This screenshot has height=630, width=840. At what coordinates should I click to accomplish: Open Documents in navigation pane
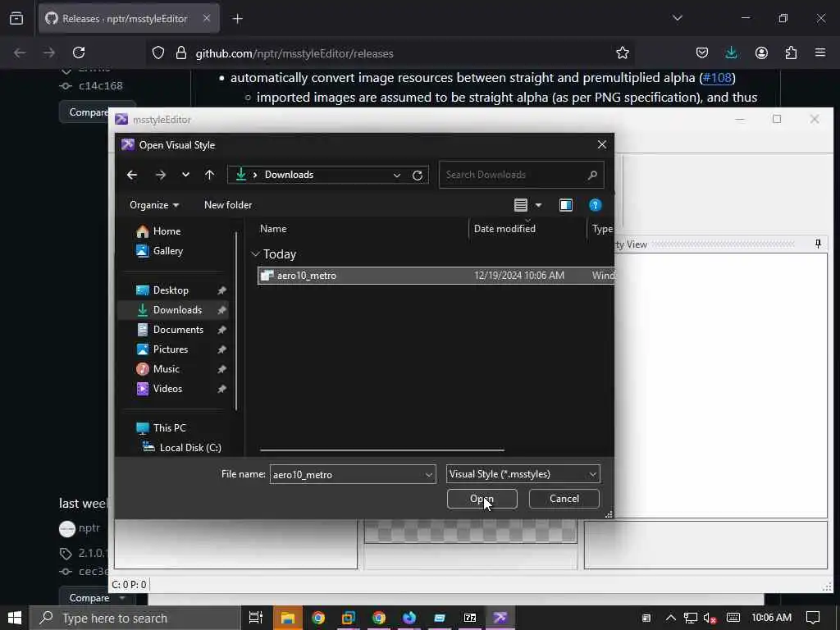(x=178, y=330)
